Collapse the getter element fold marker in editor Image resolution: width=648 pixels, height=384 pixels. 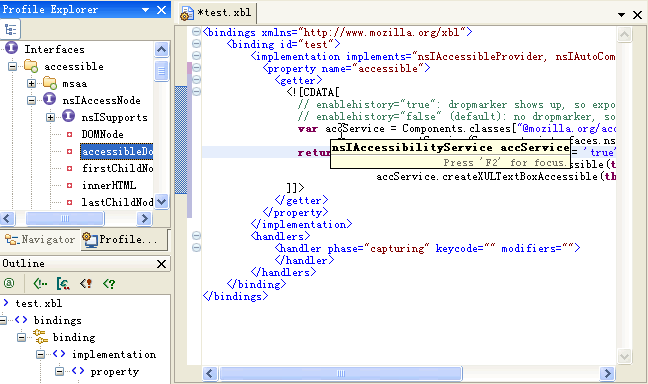coord(197,79)
